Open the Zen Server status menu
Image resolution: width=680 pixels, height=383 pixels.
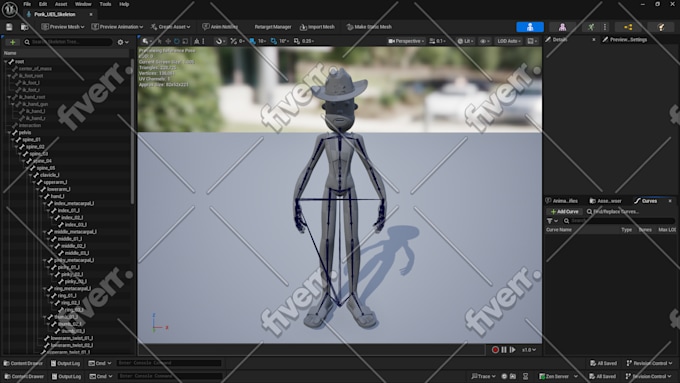558,376
